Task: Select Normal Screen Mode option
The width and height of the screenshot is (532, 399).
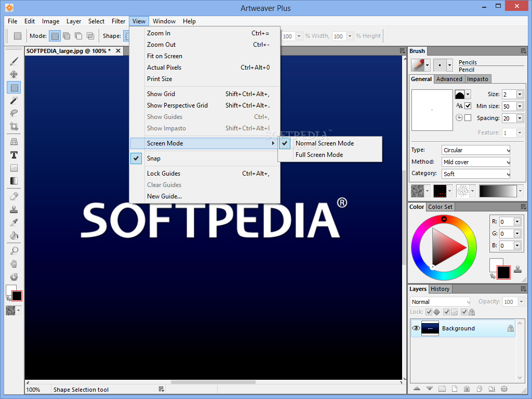Action: (x=330, y=143)
